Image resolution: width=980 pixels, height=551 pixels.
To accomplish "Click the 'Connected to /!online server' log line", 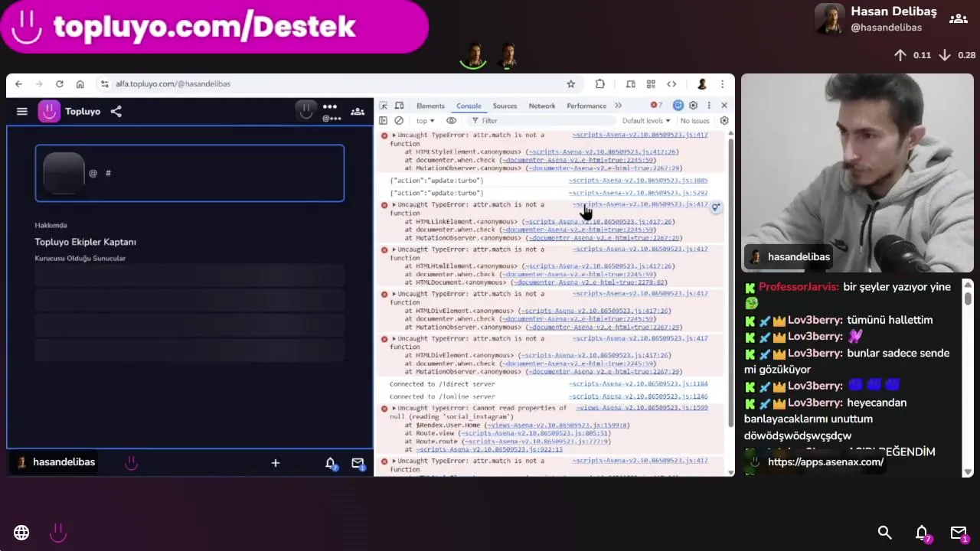I will pos(442,396).
